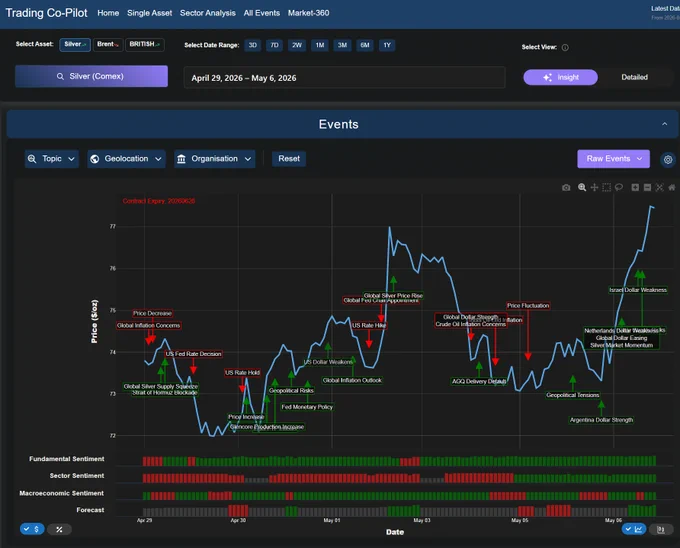680x548 pixels.
Task: Click the Fed Monetary Policy event label
Action: 307,407
